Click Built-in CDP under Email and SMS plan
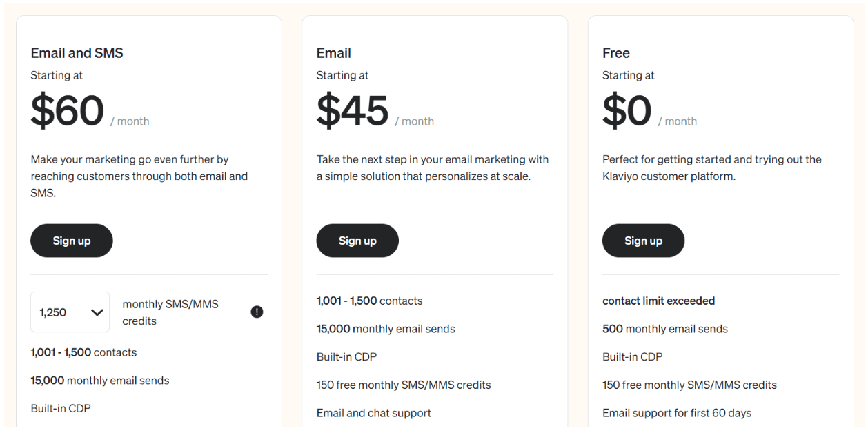Image resolution: width=868 pixels, height=444 pixels. click(61, 408)
